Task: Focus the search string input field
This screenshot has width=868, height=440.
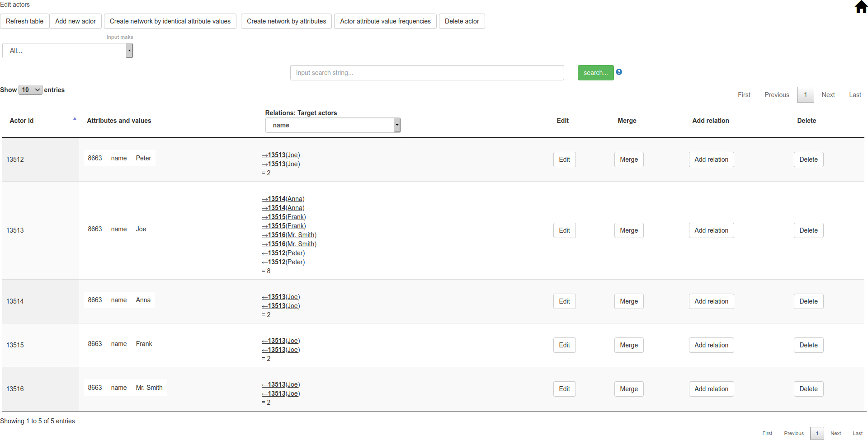Action: (x=427, y=73)
